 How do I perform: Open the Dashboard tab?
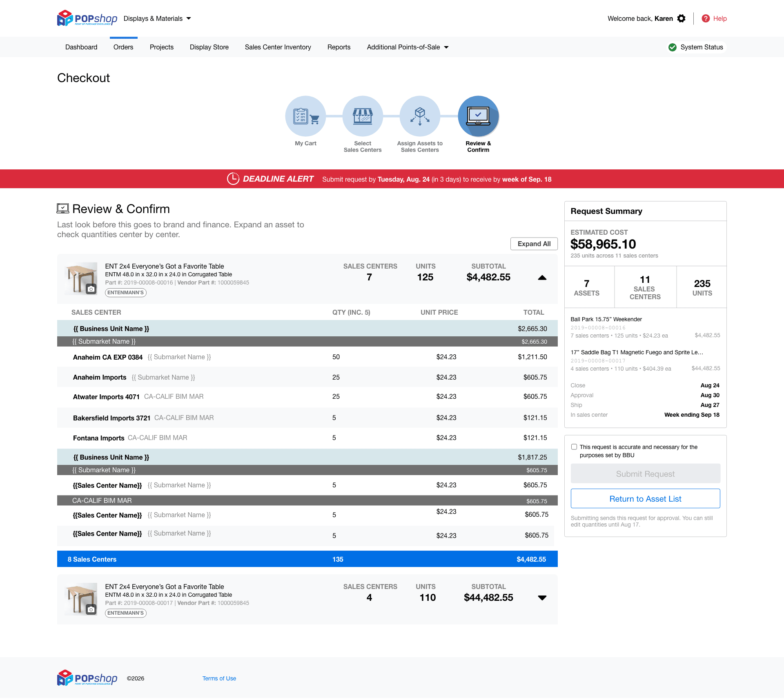pyautogui.click(x=81, y=47)
